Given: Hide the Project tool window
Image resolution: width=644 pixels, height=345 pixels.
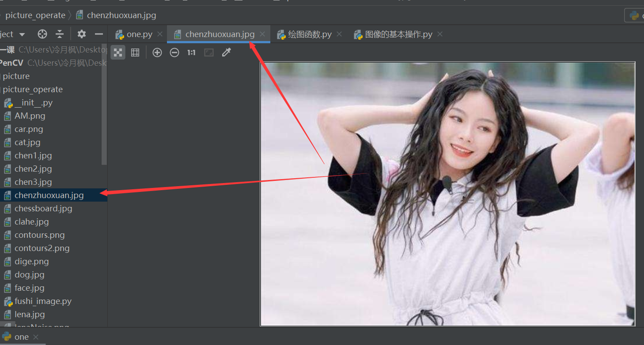Looking at the screenshot, I should (99, 34).
